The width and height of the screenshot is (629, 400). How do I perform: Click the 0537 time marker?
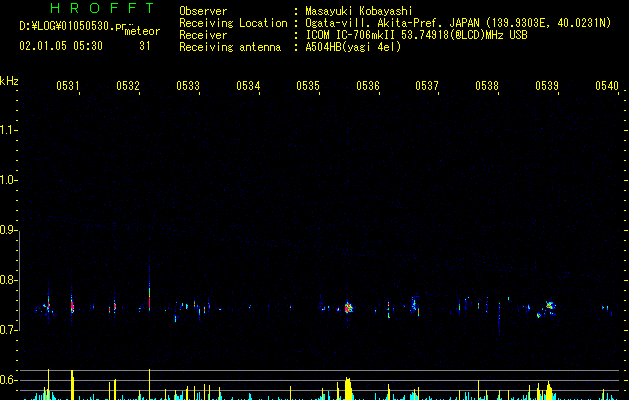[427, 85]
